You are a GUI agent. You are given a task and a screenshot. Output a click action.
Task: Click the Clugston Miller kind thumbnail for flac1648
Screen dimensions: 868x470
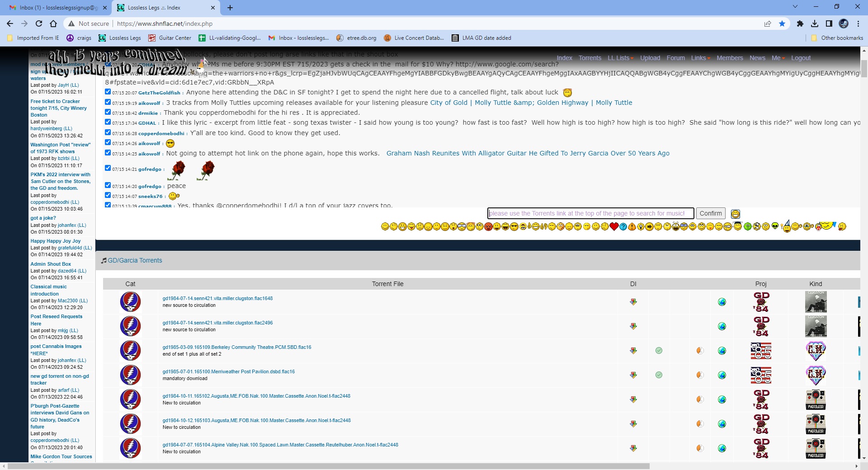click(816, 302)
